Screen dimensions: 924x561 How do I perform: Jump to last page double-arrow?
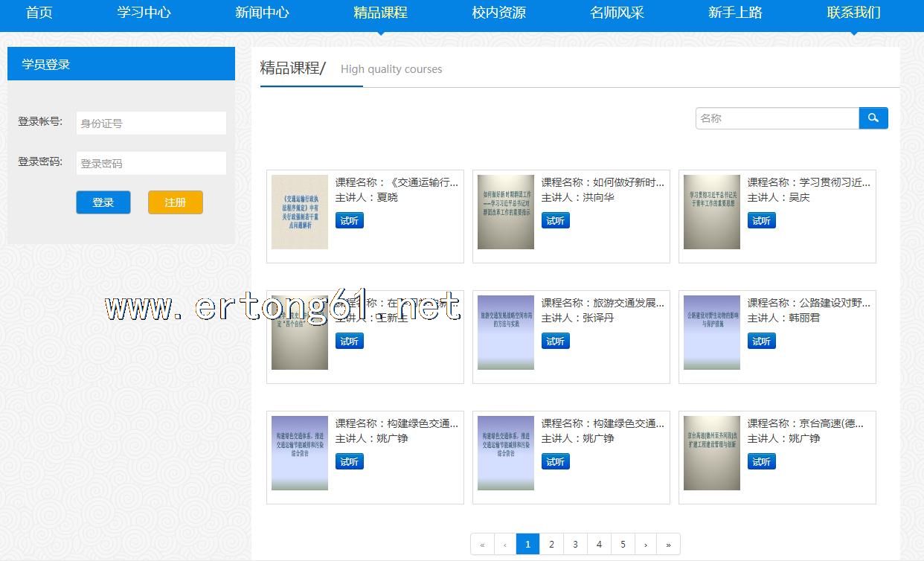(x=668, y=545)
